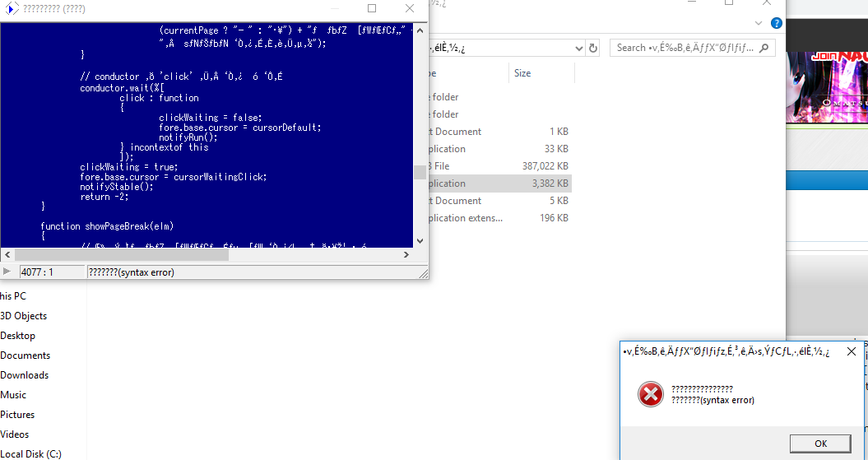The image size is (868, 460).
Task: Click the magnifier icon in Explorer search box
Action: [764, 48]
